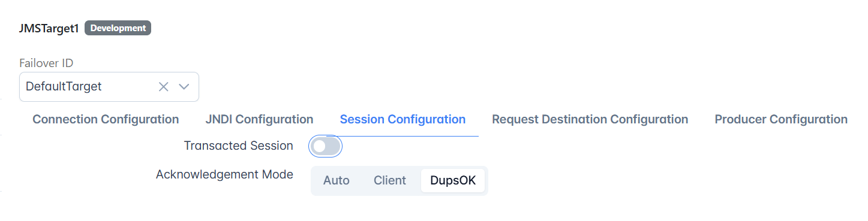
Task: Switch to the Connection Configuration tab
Action: (106, 119)
